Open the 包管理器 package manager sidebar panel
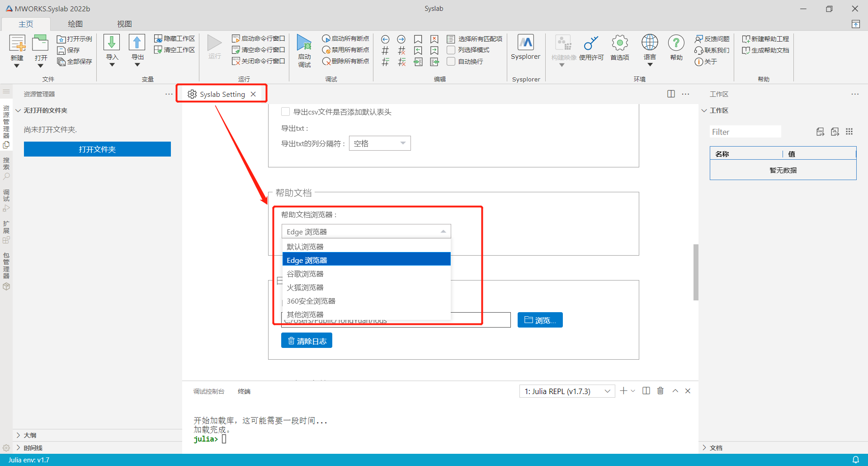868x466 pixels. [6, 271]
